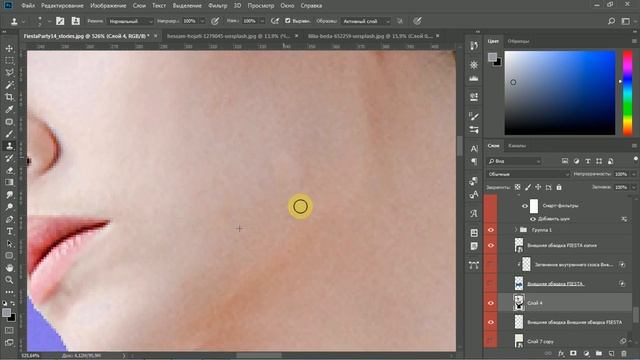The height and width of the screenshot is (360, 640).
Task: Open the Режим blending mode dropdown in options bar
Action: (x=130, y=21)
